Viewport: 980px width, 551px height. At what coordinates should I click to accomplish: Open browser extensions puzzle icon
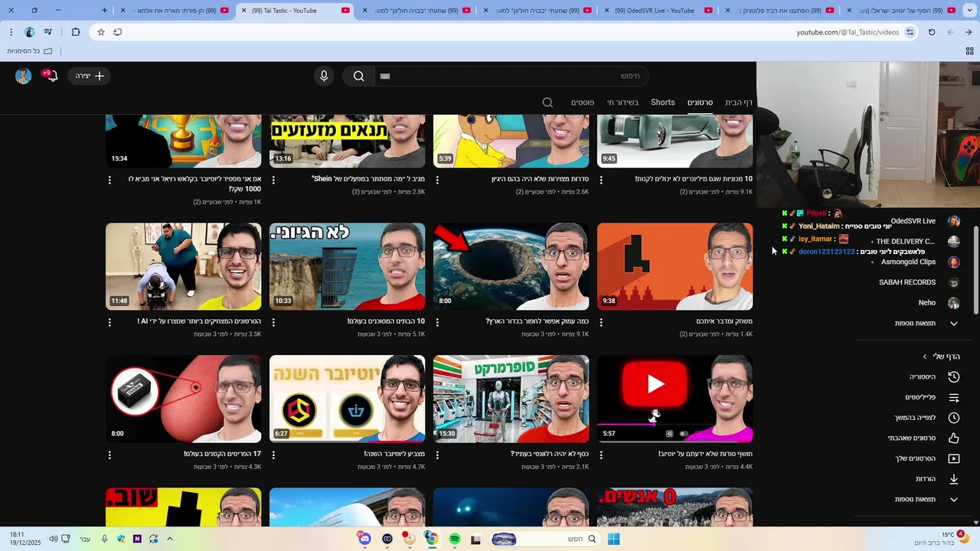pyautogui.click(x=76, y=32)
